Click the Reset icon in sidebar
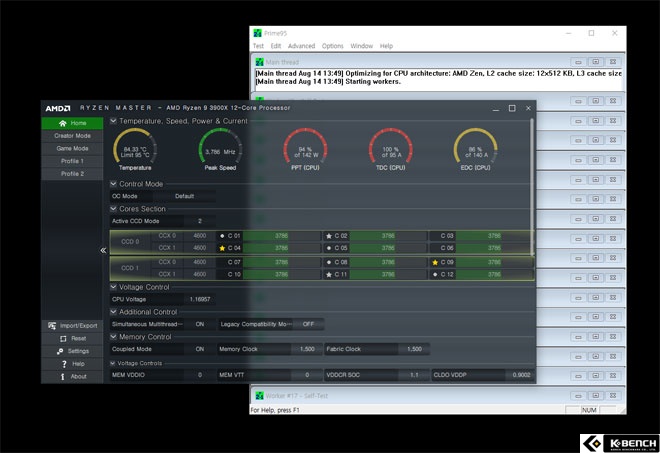The width and height of the screenshot is (660, 453). click(63, 338)
